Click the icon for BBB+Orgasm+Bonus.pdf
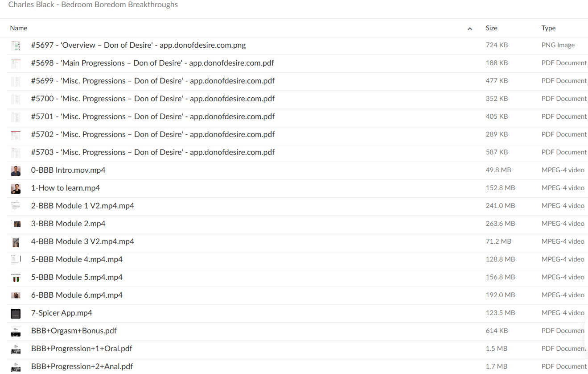 point(16,331)
